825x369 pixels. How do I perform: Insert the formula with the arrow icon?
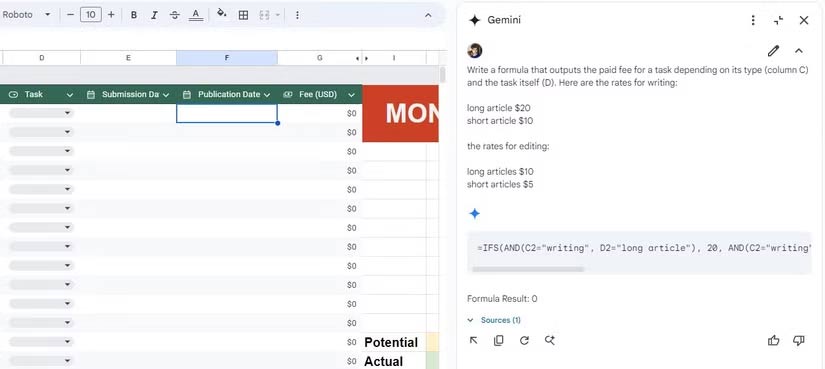(473, 341)
